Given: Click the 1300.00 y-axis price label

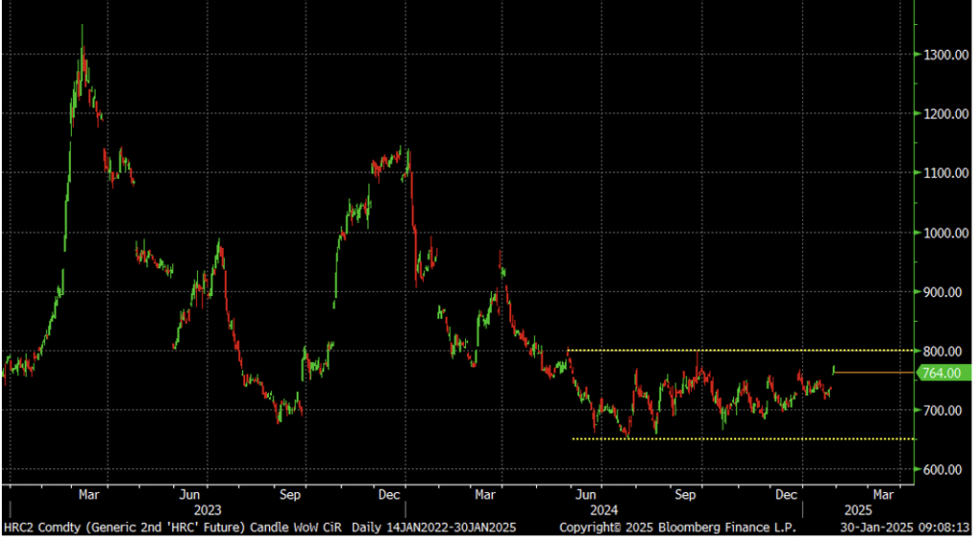Looking at the screenshot, I should click(x=942, y=56).
